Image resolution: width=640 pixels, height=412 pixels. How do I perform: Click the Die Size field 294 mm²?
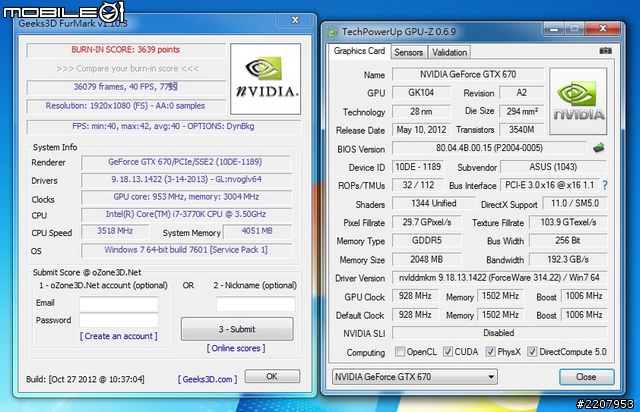click(522, 111)
